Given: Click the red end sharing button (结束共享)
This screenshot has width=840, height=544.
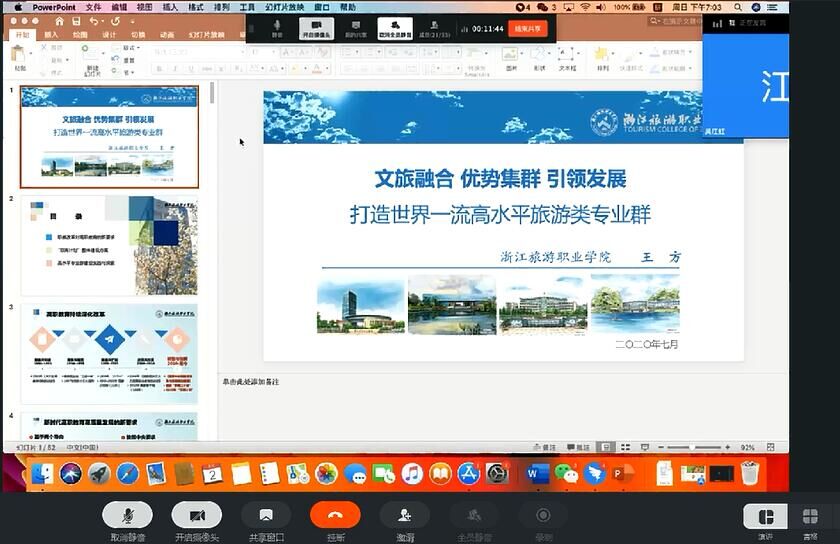Looking at the screenshot, I should coord(527,29).
